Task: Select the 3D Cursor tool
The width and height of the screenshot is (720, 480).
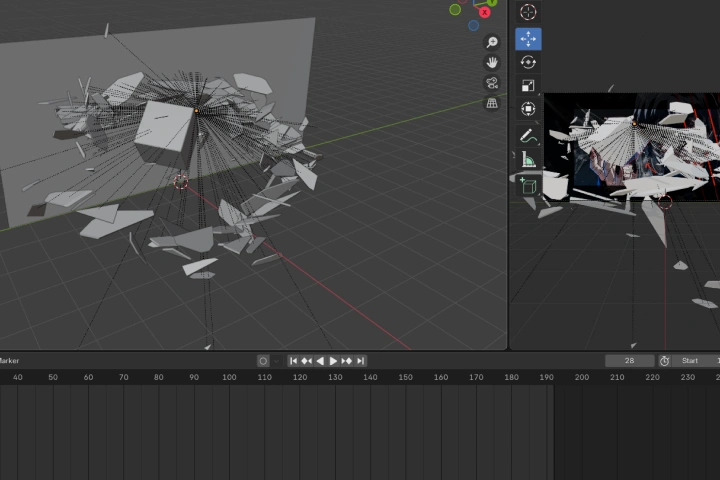Action: (528, 12)
